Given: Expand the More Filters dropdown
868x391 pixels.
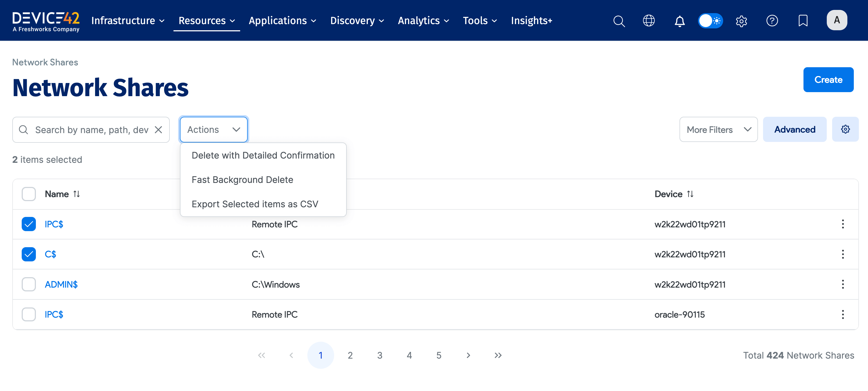Looking at the screenshot, I should [x=718, y=130].
